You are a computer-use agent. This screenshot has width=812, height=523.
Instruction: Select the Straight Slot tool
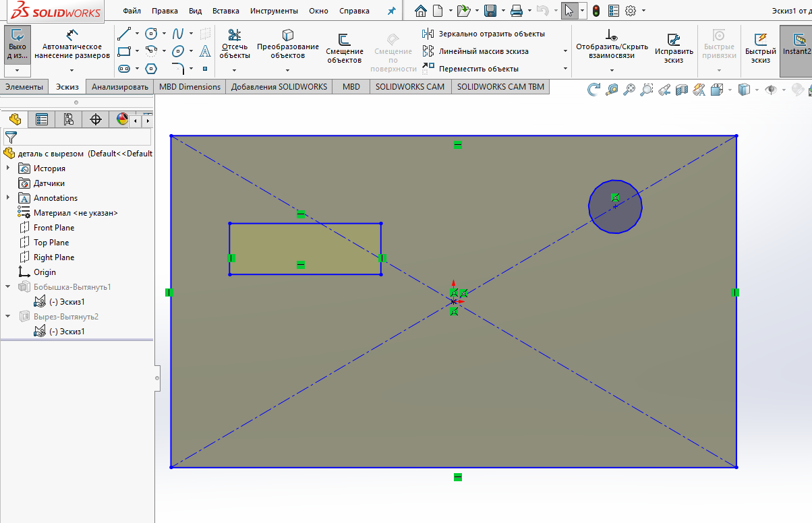[124, 68]
